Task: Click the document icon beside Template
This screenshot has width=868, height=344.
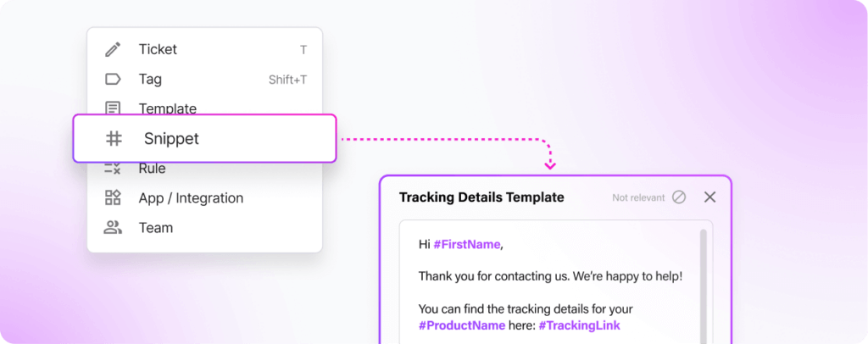Action: [x=113, y=108]
